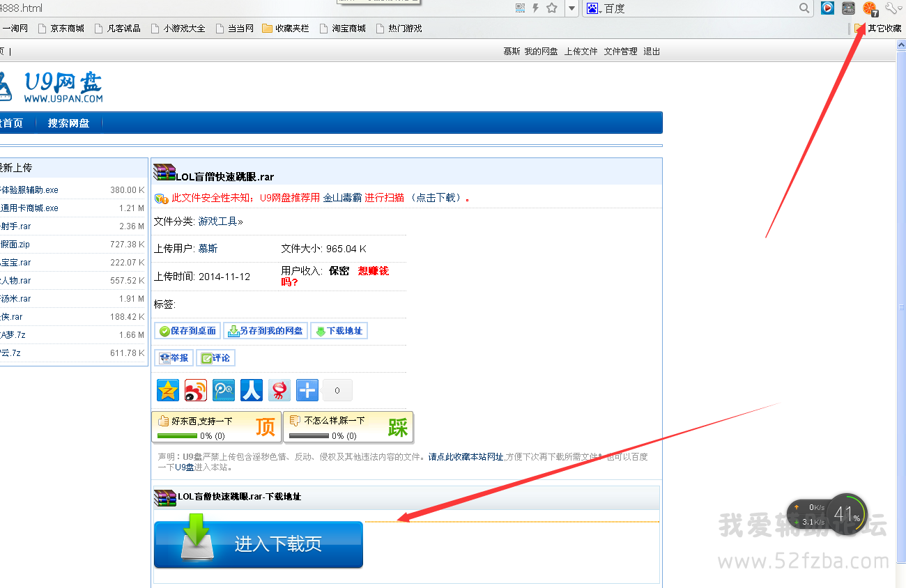Click the red mascot share icon
This screenshot has width=906, height=588.
279,390
